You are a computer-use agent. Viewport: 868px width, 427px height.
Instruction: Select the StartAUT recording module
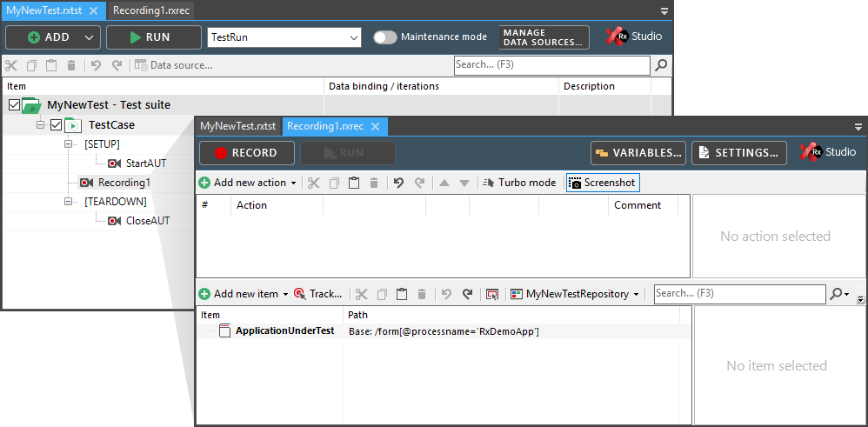tap(137, 163)
